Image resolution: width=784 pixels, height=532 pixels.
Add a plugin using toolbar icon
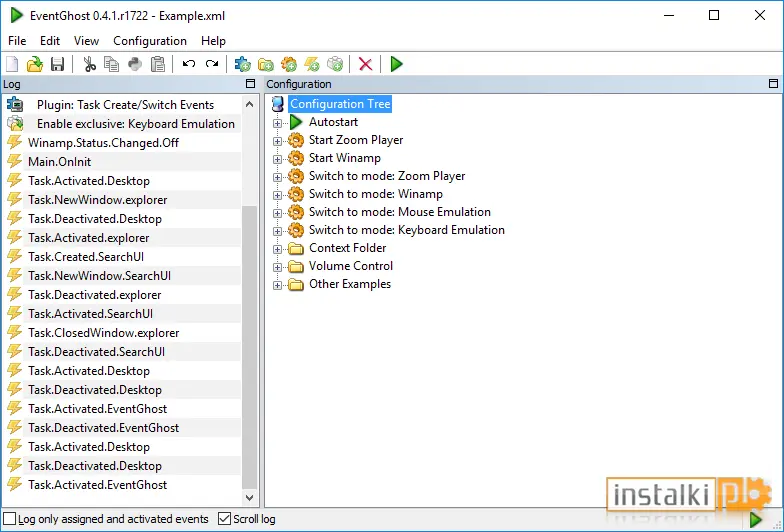pos(242,64)
